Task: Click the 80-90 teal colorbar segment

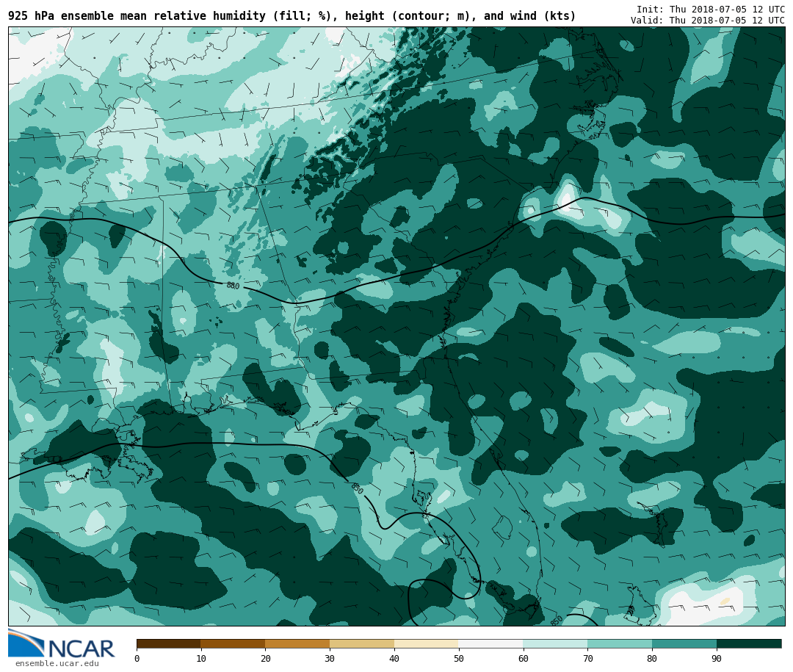Action: pos(684,643)
